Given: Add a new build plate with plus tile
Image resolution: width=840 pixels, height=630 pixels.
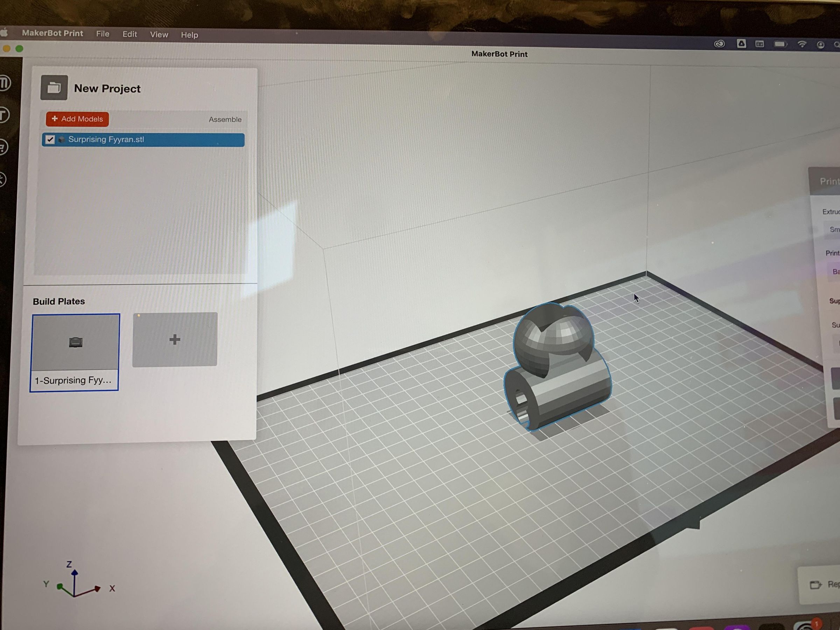Looking at the screenshot, I should (175, 339).
